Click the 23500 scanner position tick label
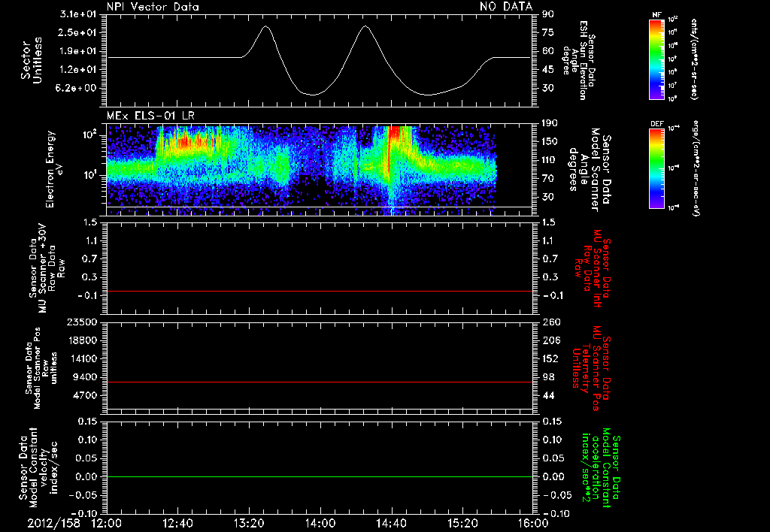The width and height of the screenshot is (770, 532). [x=81, y=322]
